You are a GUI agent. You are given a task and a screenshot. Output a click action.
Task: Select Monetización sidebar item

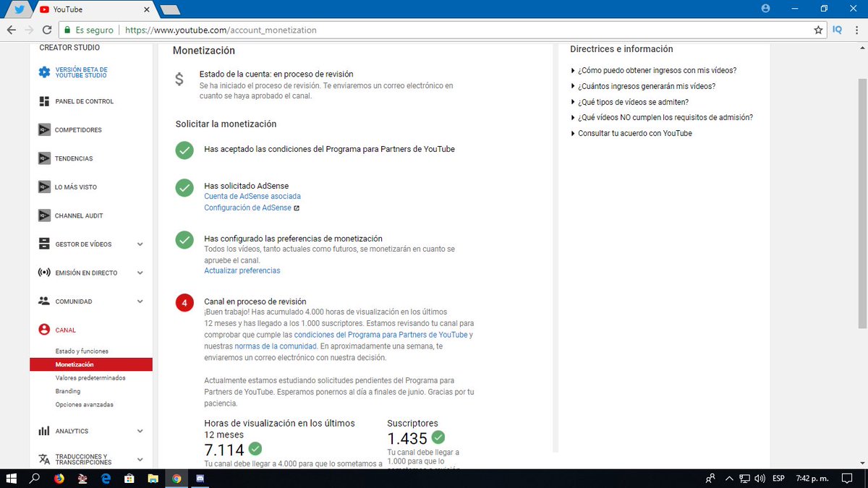[91, 364]
